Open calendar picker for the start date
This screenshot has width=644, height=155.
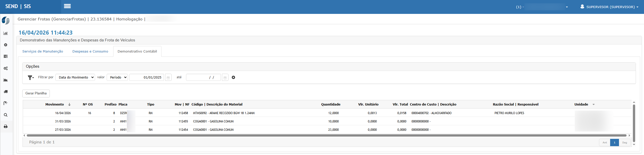click(168, 77)
